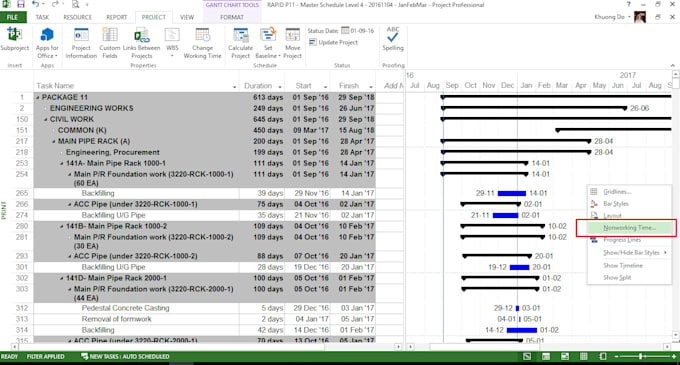Click the Status Date calendar icon
Viewport: 680px width, 365px height.
click(x=345, y=31)
